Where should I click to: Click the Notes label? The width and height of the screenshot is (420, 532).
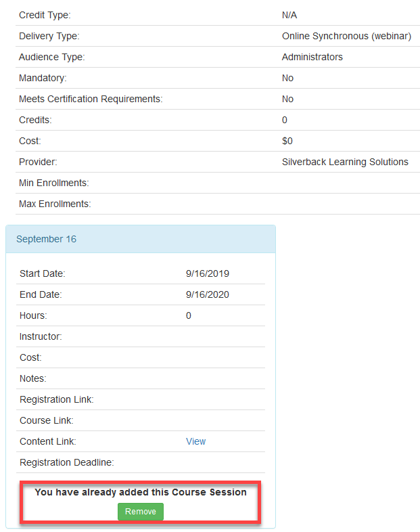[33, 378]
